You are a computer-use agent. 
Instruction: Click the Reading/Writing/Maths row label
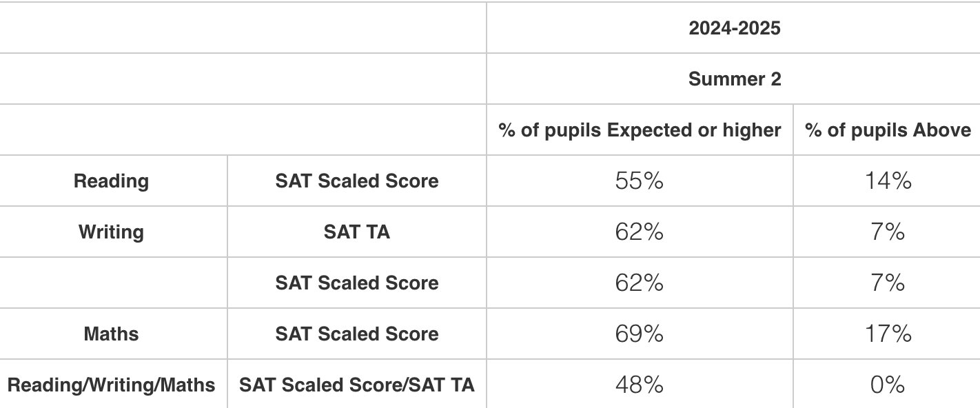click(x=111, y=385)
